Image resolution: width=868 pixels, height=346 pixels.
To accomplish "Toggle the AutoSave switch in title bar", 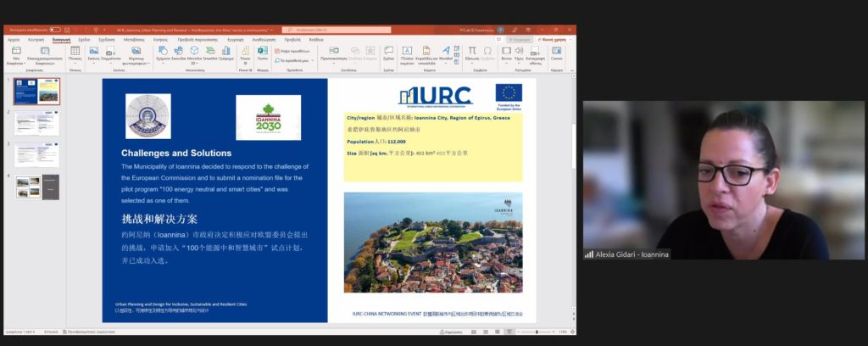I will click(55, 30).
